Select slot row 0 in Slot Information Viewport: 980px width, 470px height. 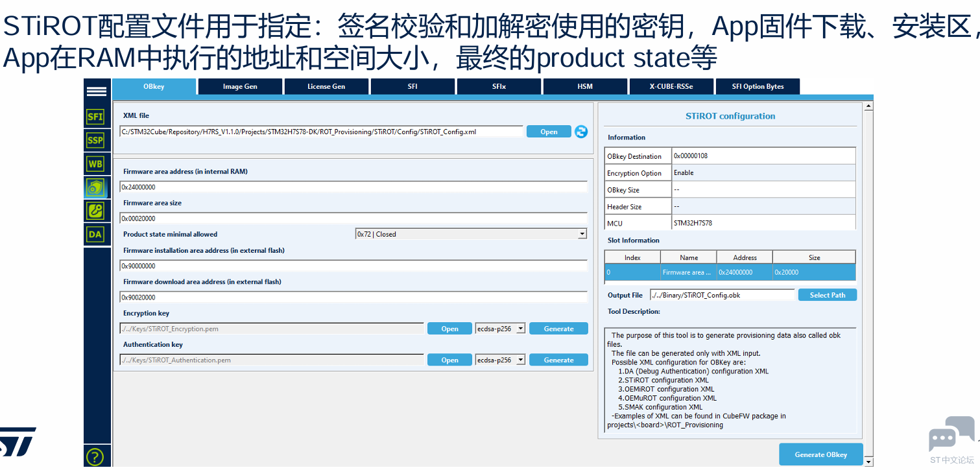pos(730,272)
